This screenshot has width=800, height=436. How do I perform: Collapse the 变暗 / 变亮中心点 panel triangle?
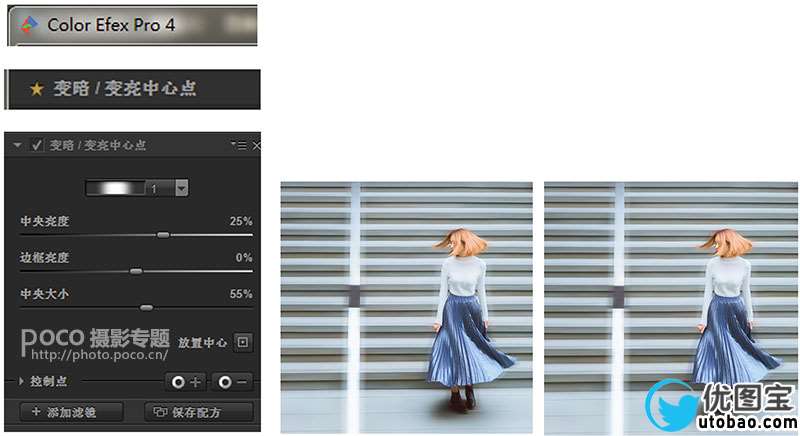tap(17, 145)
